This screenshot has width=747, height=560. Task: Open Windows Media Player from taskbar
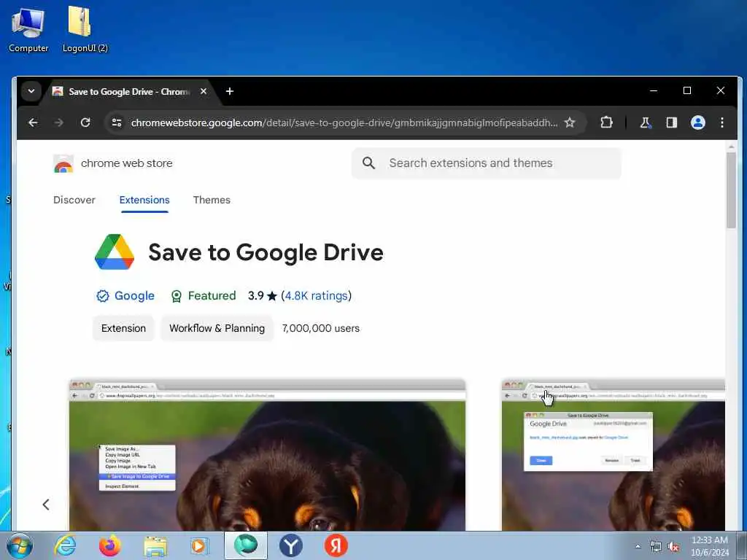click(x=200, y=545)
